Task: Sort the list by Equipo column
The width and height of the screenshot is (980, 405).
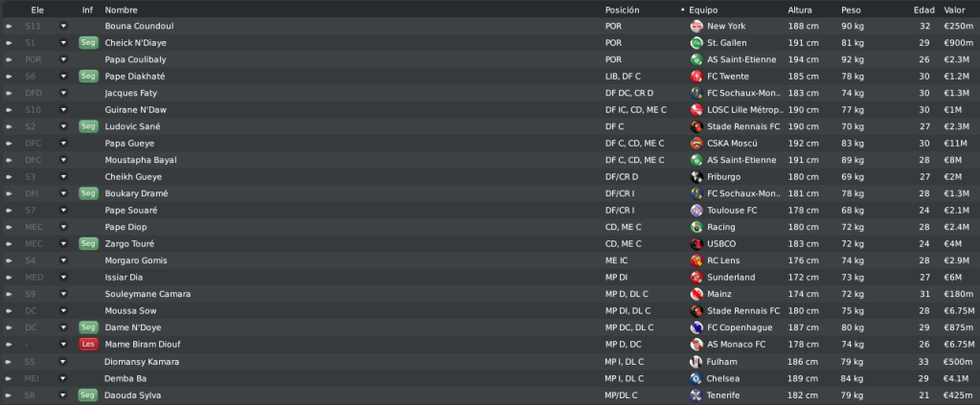Action: pos(703,10)
